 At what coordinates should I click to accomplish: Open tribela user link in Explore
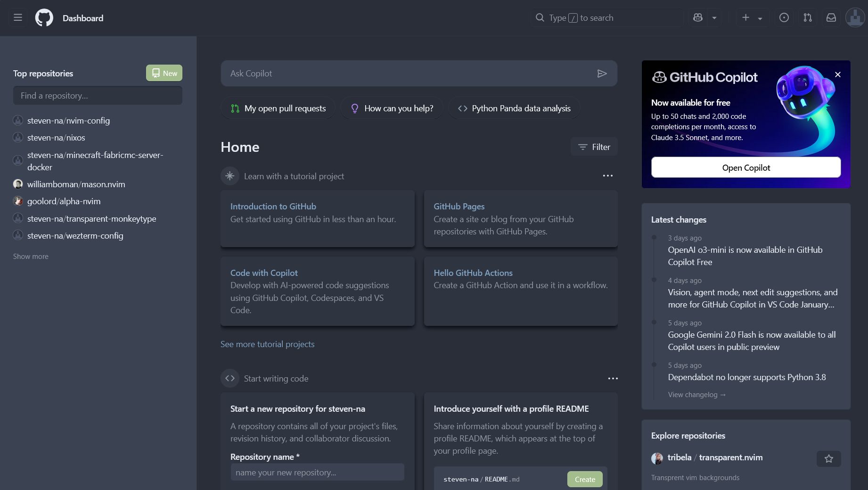(680, 457)
